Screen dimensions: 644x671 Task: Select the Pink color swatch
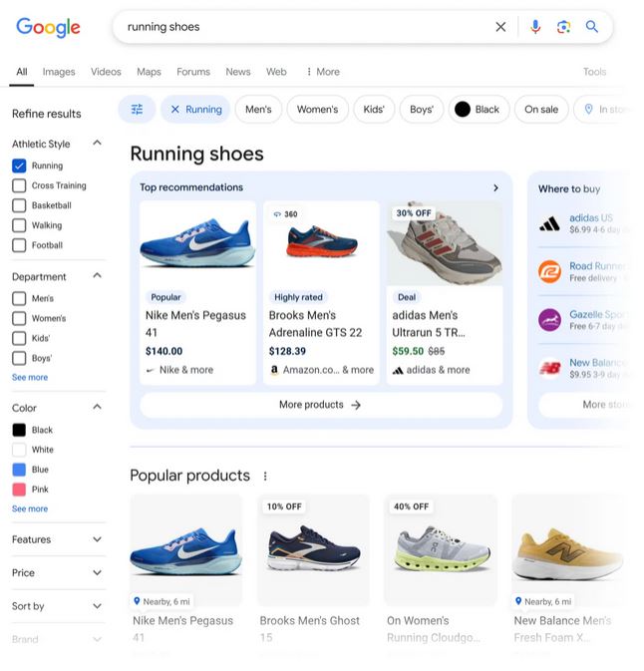pyautogui.click(x=19, y=490)
